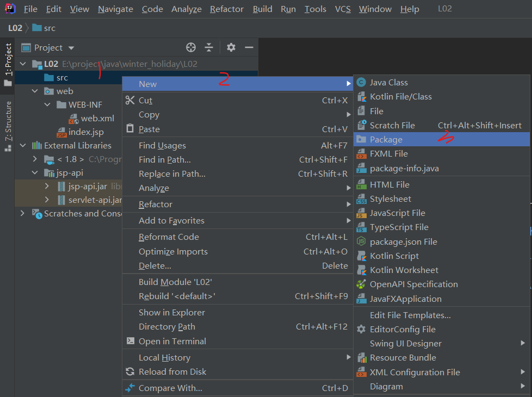Viewport: 532px width, 397px height.
Task: Select package-info.java entry
Action: [442, 168]
